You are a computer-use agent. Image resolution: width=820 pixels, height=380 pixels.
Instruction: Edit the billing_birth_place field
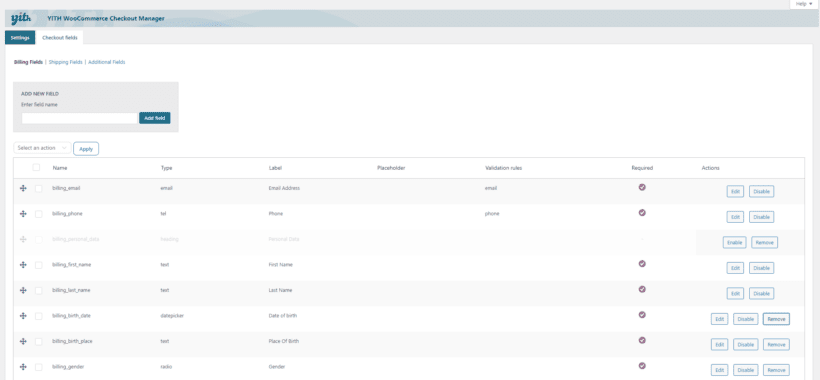click(x=719, y=344)
